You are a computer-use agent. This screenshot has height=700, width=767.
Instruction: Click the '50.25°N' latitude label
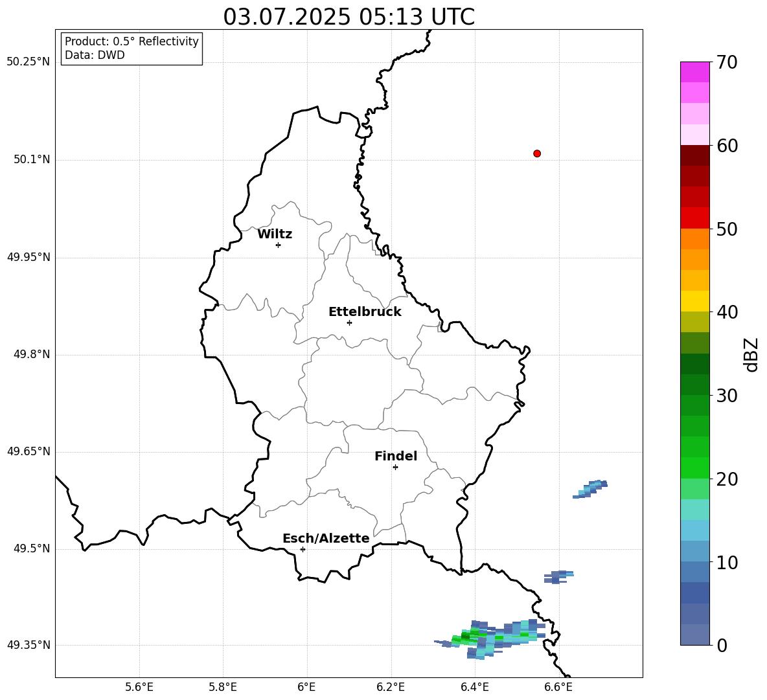click(x=29, y=62)
